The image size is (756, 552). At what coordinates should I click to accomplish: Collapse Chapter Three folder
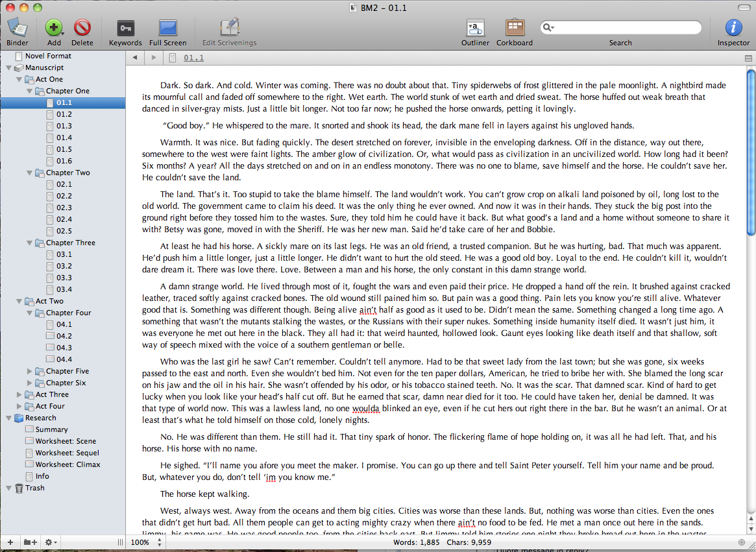pyautogui.click(x=29, y=243)
